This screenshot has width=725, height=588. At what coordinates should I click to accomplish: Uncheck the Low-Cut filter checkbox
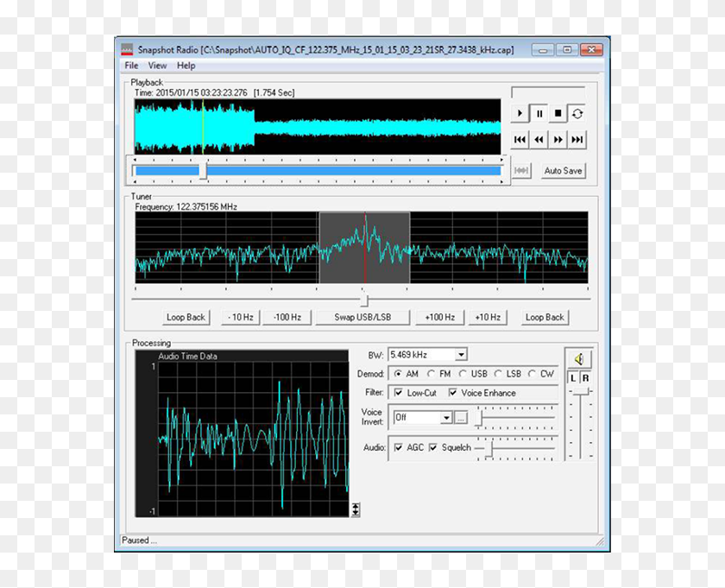[x=398, y=393]
